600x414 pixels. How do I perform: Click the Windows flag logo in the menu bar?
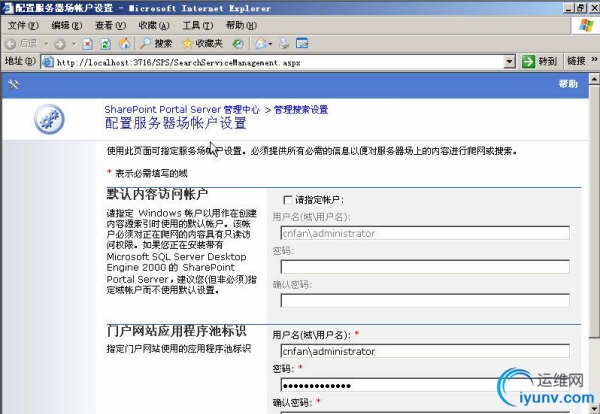pos(586,26)
